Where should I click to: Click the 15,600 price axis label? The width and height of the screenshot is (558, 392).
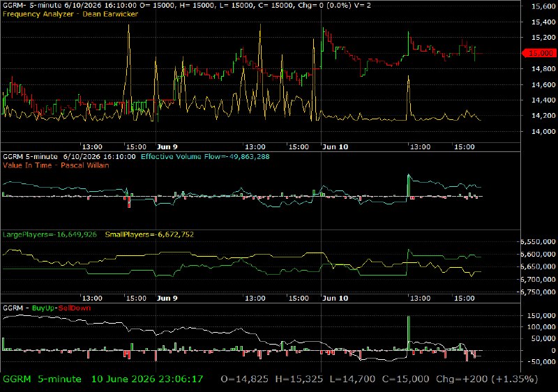coord(543,6)
